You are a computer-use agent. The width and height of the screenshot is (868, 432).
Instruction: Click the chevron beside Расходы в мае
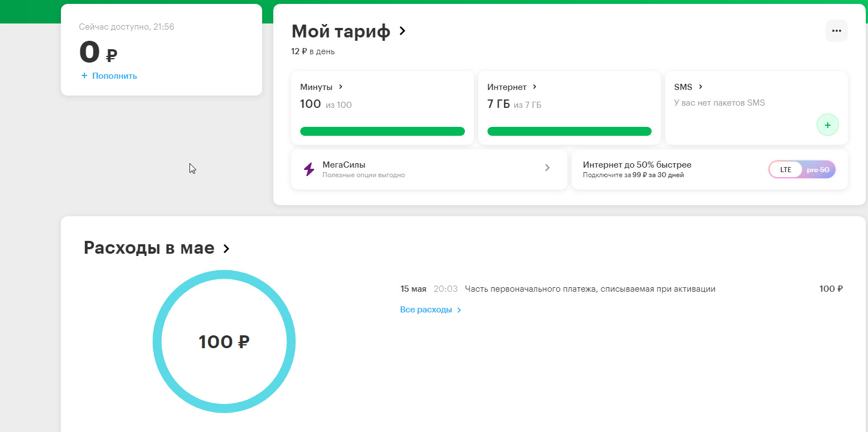click(x=226, y=249)
